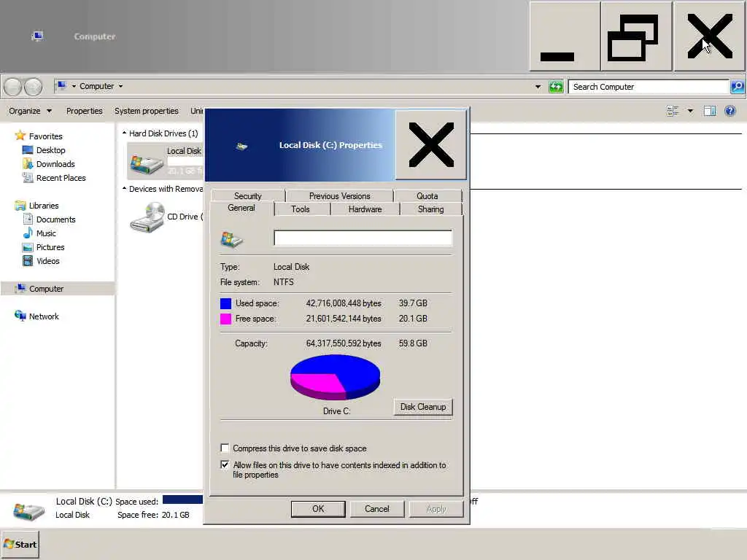Click the Forward navigation arrow
Viewport: 747px width, 560px height.
(34, 87)
